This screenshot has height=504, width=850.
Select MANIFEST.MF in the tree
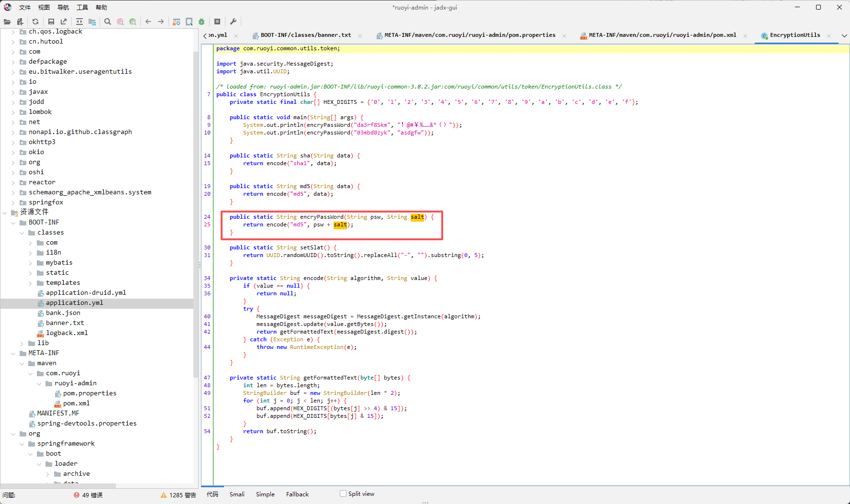click(58, 414)
